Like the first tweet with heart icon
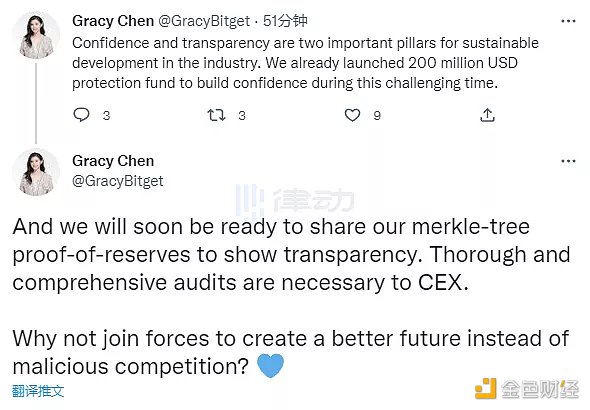This screenshot has width=590, height=410. click(x=352, y=115)
